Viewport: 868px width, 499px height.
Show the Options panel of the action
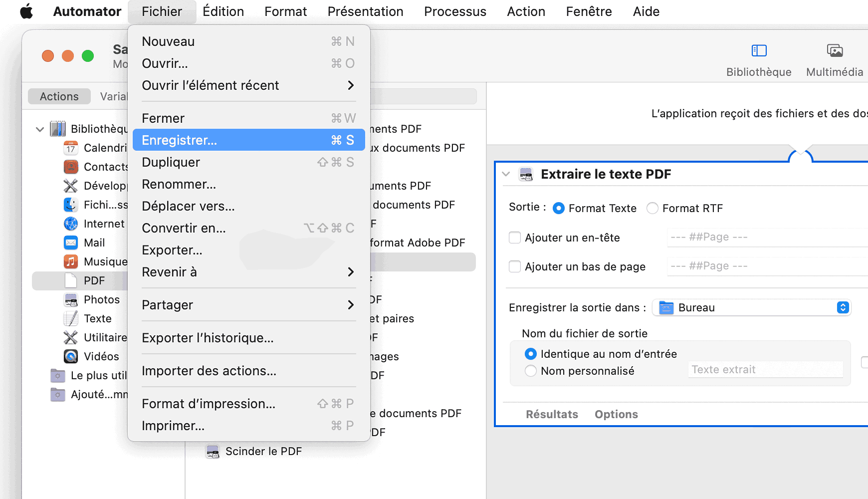coord(616,414)
